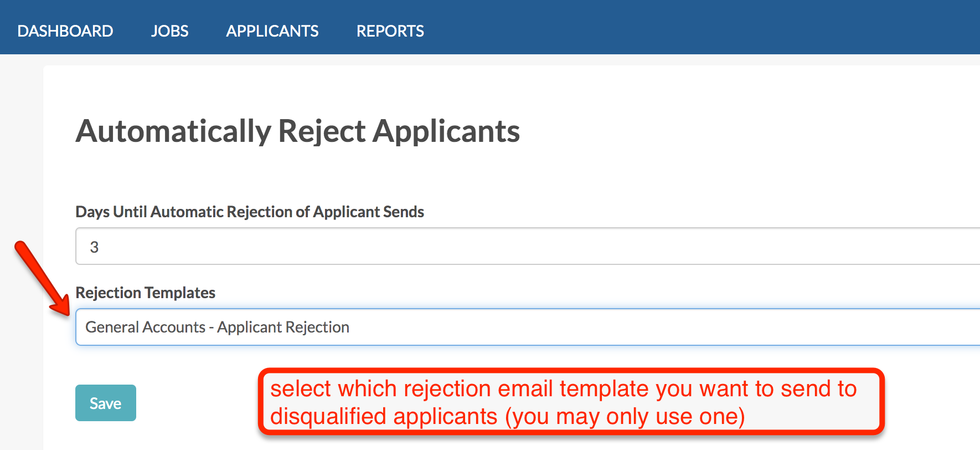Save the automatic rejection settings
980x450 pixels.
click(105, 403)
